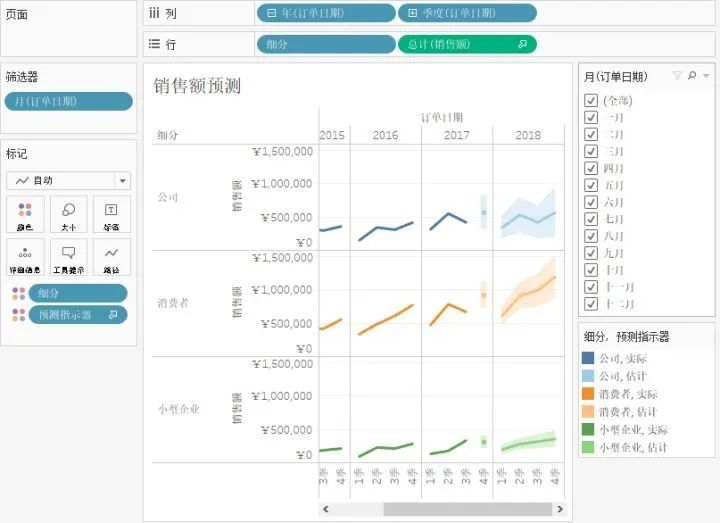The image size is (720, 523).
Task: Select the 细分 pill in marks card
Action: [x=78, y=293]
